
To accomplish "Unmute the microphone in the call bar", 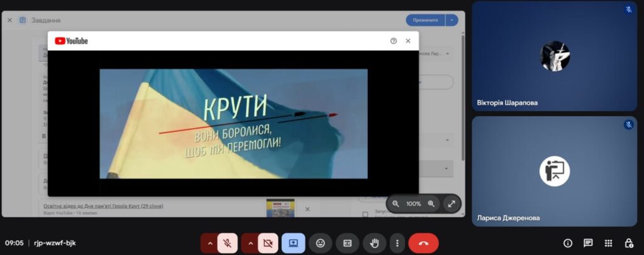I will [x=228, y=243].
